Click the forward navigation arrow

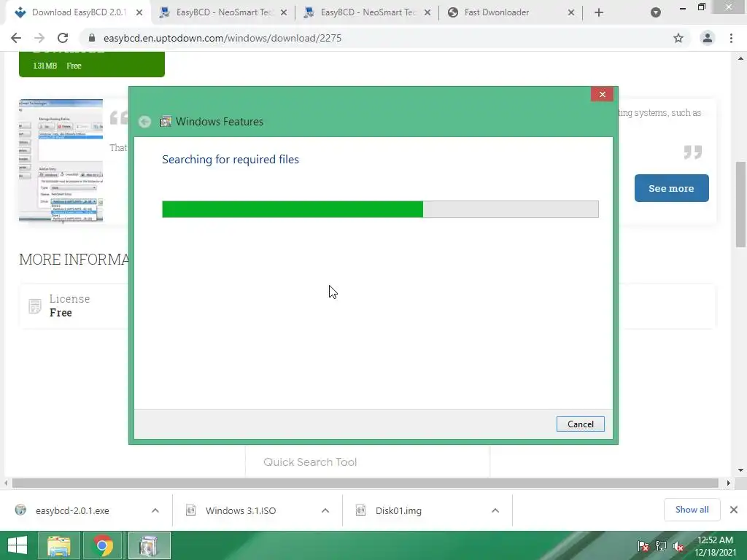(x=39, y=38)
